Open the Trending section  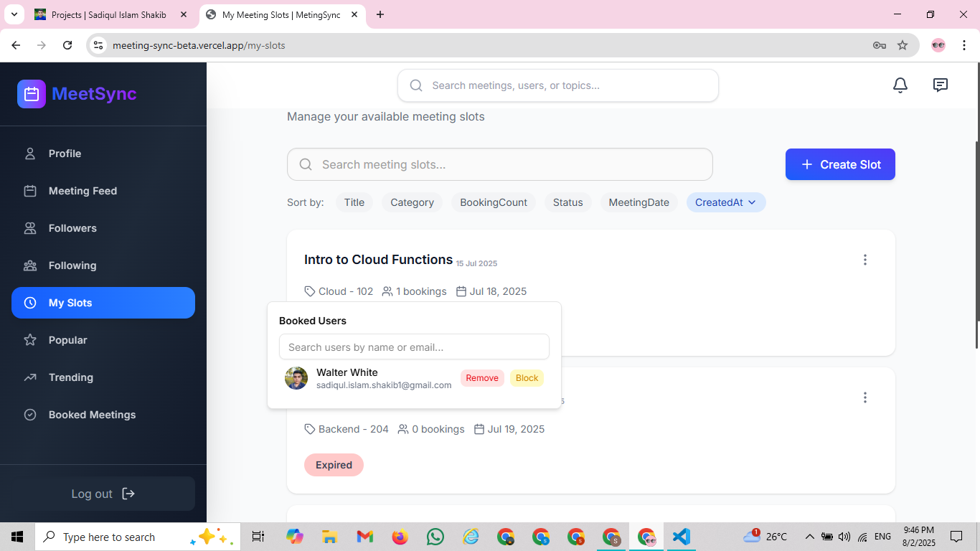click(x=70, y=377)
